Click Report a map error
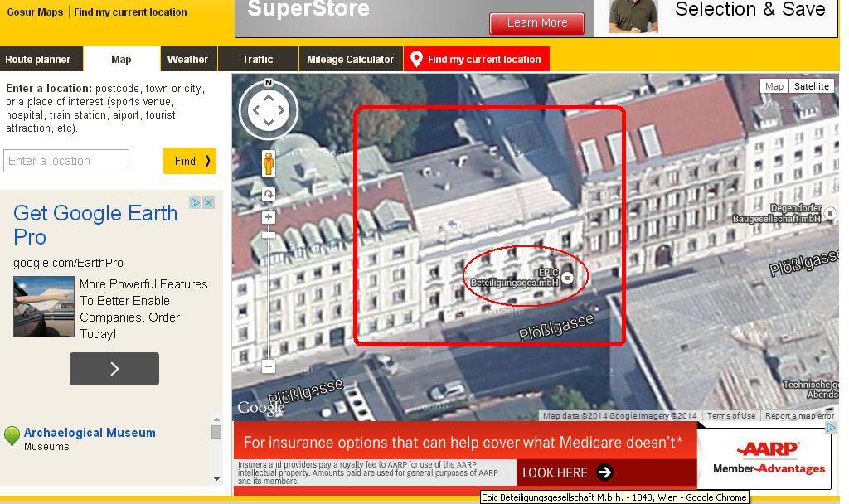The width and height of the screenshot is (849, 504). pyautogui.click(x=799, y=416)
